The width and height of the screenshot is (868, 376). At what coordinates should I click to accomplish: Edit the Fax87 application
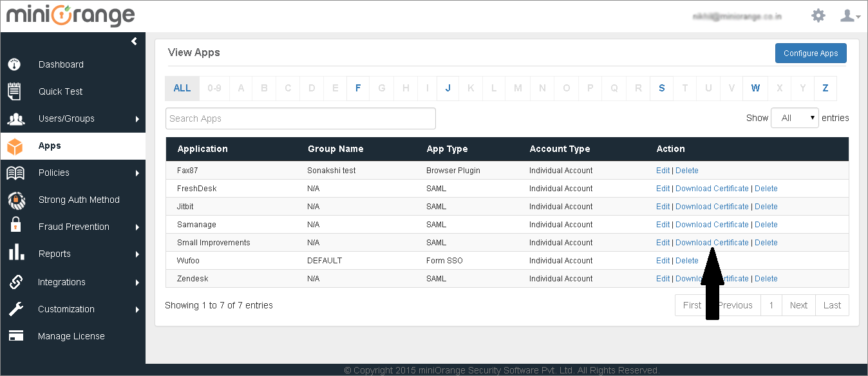click(663, 171)
